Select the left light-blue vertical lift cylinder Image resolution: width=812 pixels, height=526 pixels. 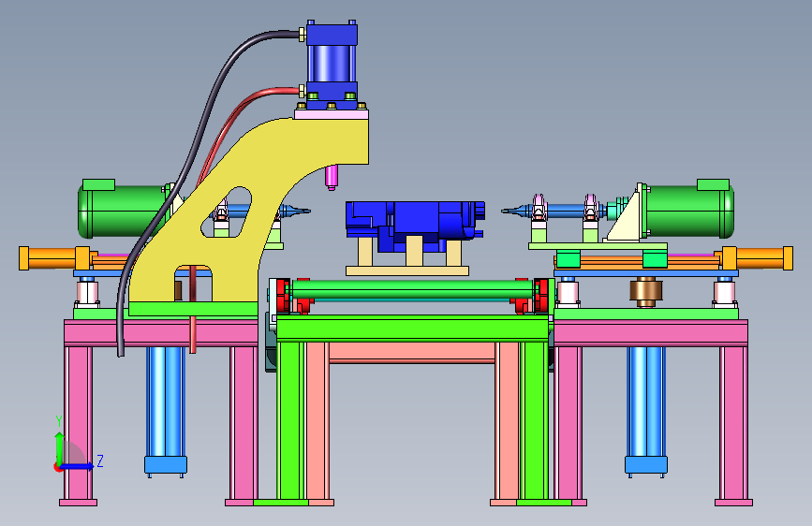tap(165, 409)
